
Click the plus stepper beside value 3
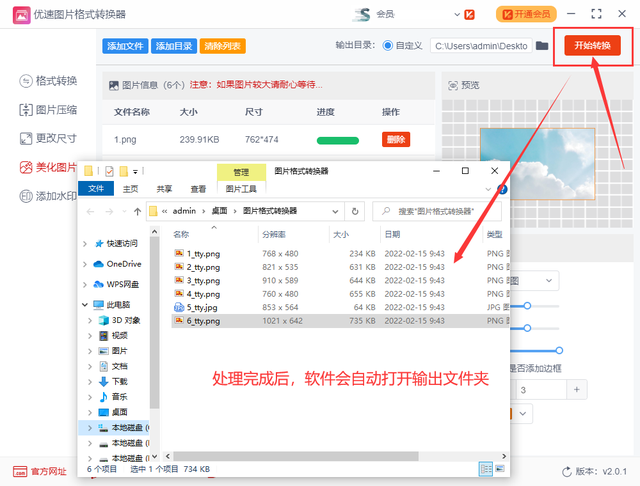tap(576, 390)
